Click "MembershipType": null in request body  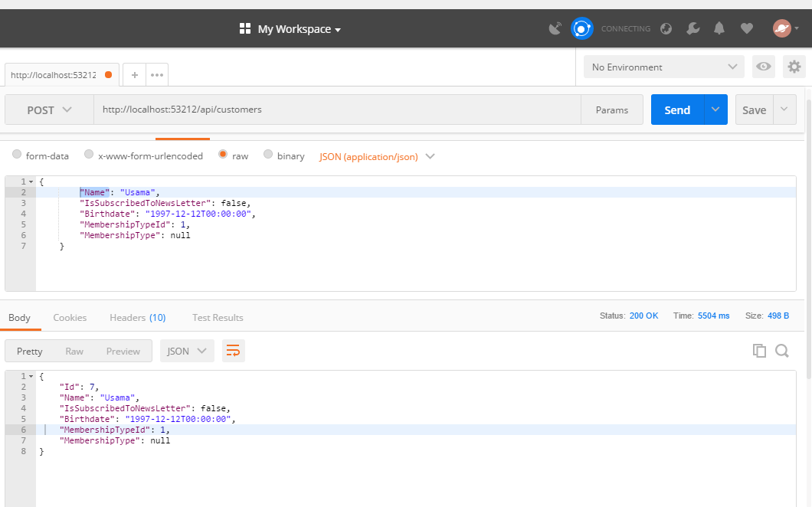coord(135,235)
